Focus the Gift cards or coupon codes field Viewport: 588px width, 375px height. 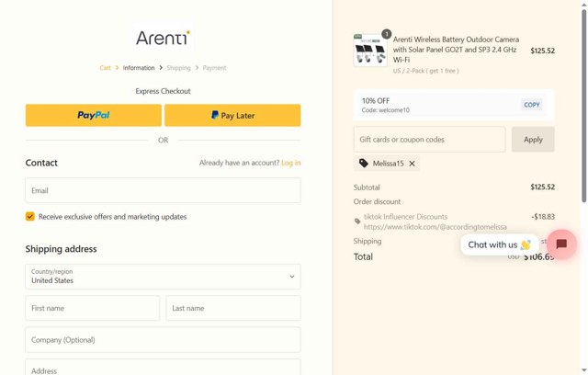tap(429, 140)
